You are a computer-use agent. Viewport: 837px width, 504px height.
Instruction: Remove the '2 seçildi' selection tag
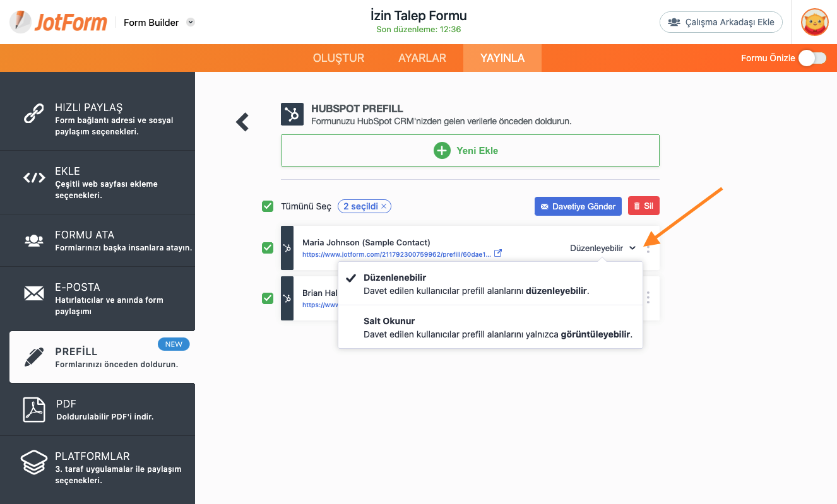384,206
